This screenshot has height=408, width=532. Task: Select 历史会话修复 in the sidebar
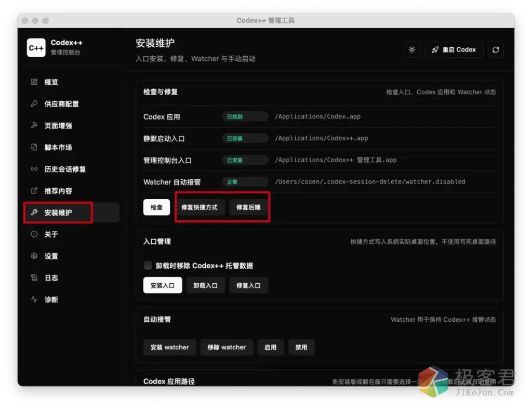(x=71, y=169)
